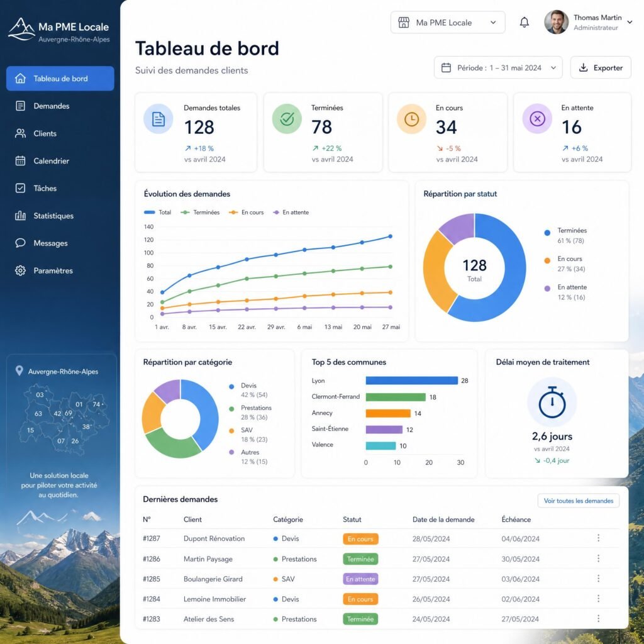Click the green check icon on Terminées card
This screenshot has width=644, height=644.
point(287,119)
